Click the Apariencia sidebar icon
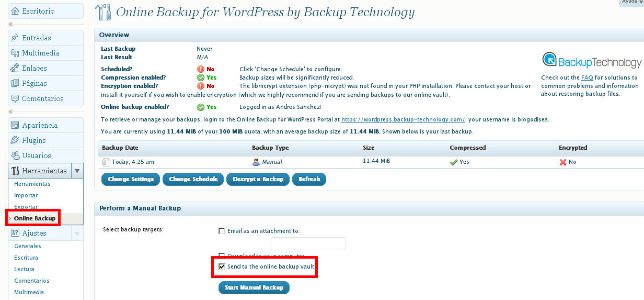Screen dimensions: 644x300 (x=15, y=125)
